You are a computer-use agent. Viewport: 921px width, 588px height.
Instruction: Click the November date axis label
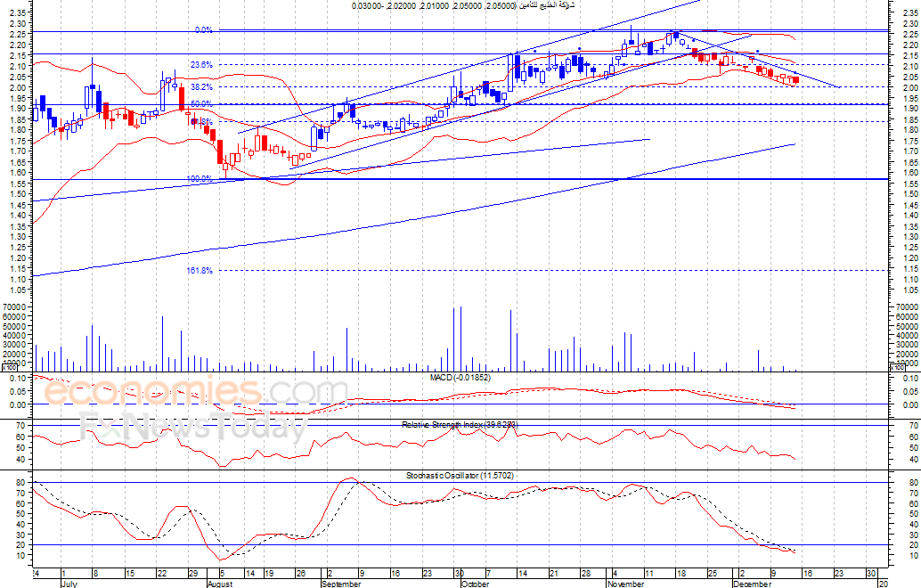[x=625, y=584]
